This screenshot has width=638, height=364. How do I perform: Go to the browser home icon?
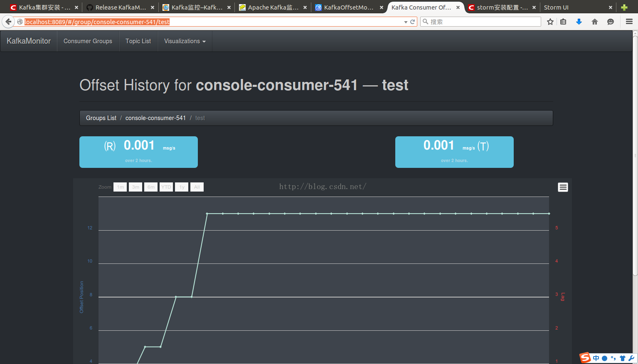(595, 22)
